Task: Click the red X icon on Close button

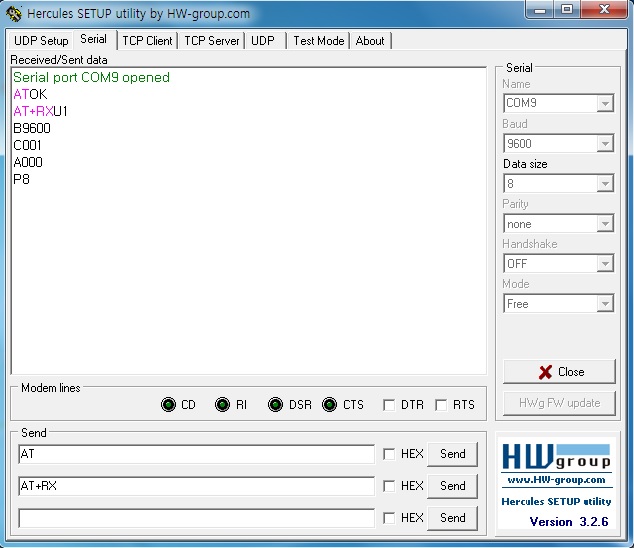Action: coord(545,372)
